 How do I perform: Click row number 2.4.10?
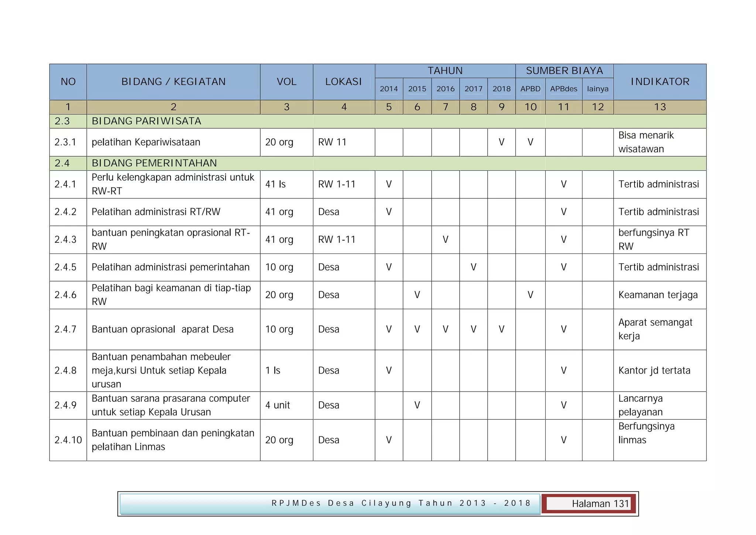pos(68,440)
